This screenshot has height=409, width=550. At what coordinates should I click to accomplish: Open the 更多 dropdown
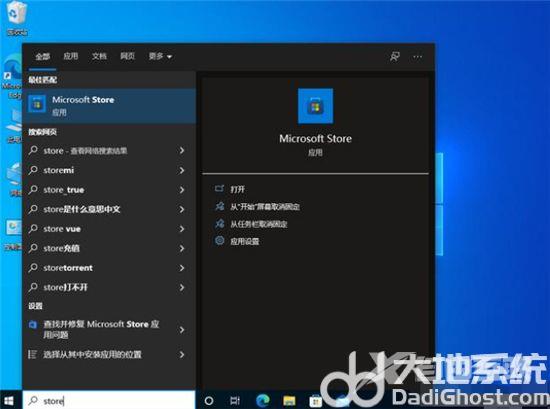tap(160, 56)
